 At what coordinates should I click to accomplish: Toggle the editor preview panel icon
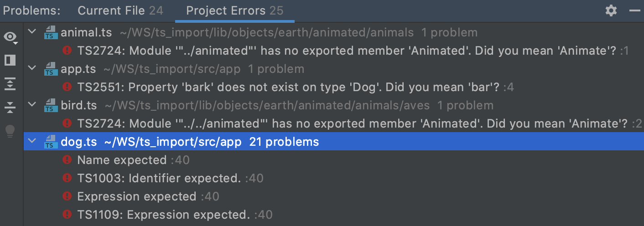click(x=10, y=60)
